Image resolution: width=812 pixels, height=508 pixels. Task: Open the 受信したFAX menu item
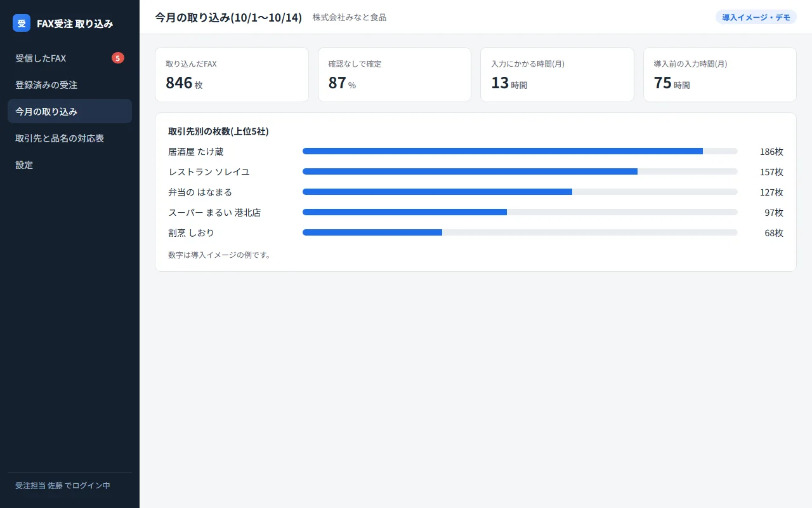click(x=70, y=58)
